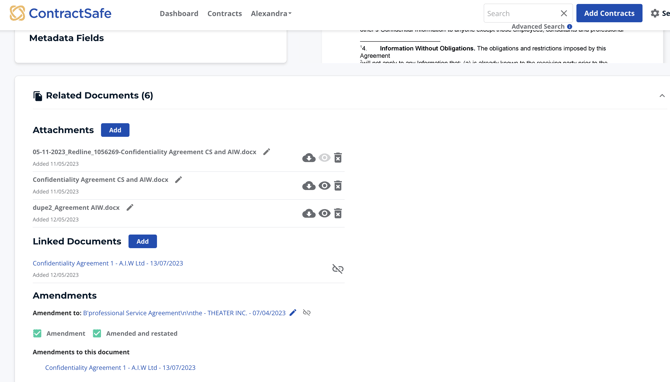Click the Add Contracts button
The image size is (670, 382).
[x=609, y=13]
